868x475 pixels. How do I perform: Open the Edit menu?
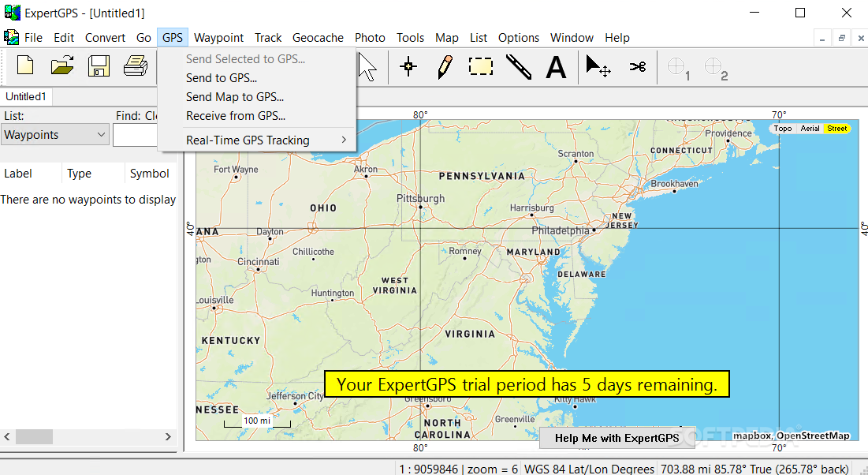64,38
